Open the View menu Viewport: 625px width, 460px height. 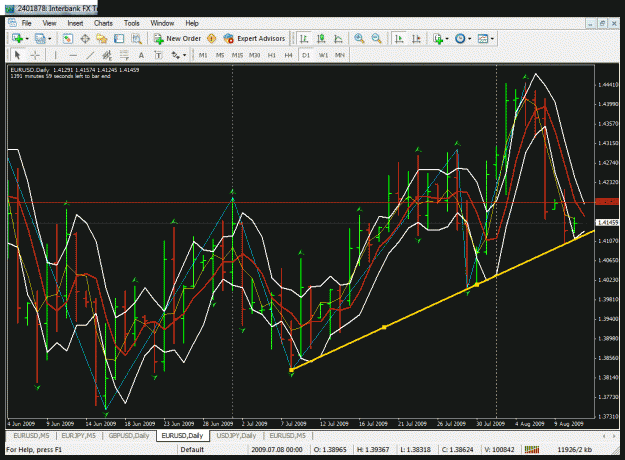click(49, 23)
